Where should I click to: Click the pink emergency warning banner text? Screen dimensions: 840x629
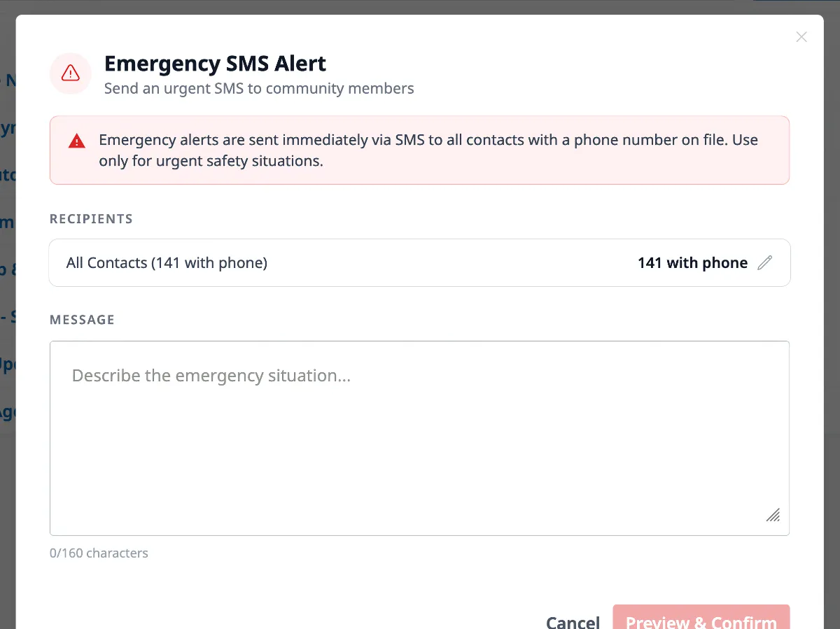[420, 150]
